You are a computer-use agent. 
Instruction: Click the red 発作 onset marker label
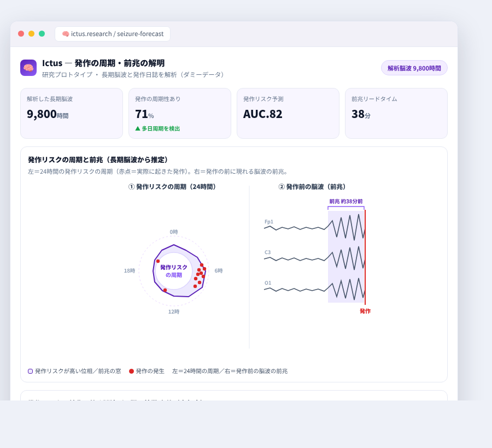[x=365, y=311]
